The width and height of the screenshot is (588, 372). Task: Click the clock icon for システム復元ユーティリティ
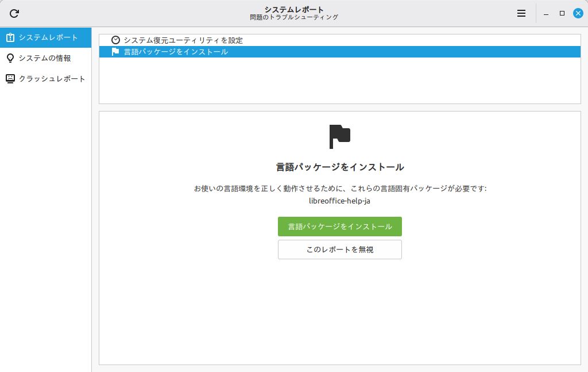coord(115,40)
